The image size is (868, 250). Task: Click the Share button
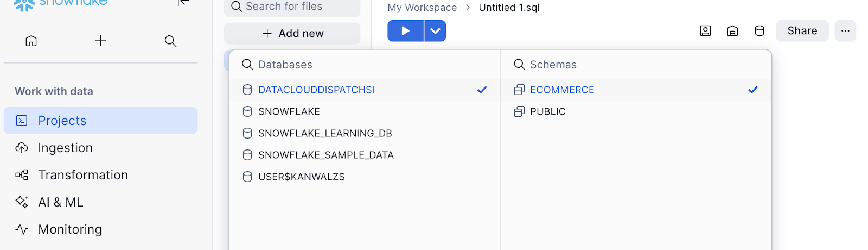coord(802,31)
